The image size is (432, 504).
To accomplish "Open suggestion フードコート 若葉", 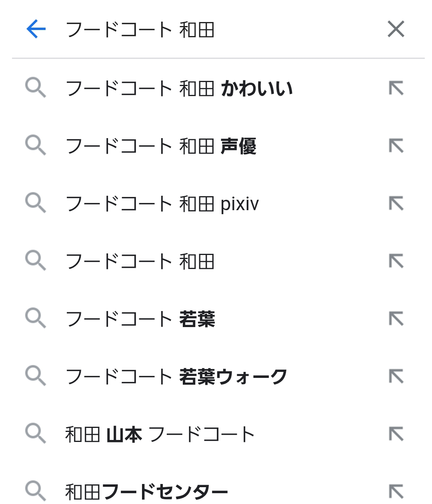I will [140, 319].
